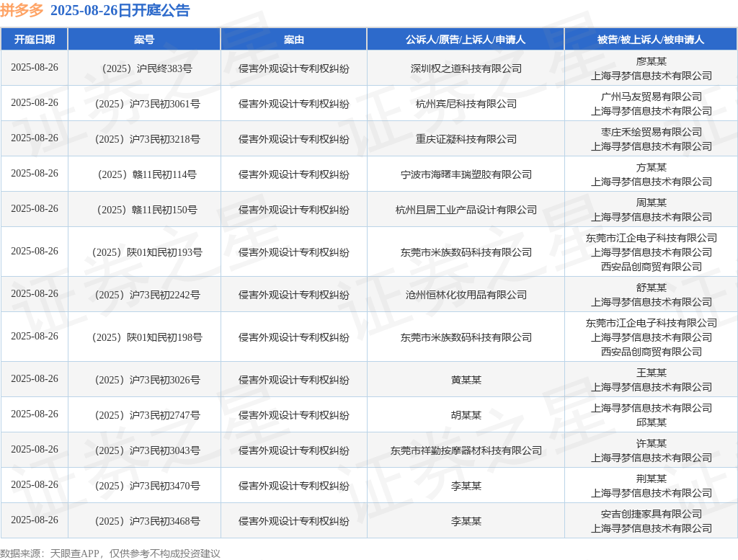Select plaintiff 黄某某
The width and height of the screenshot is (738, 560).
[x=466, y=379]
